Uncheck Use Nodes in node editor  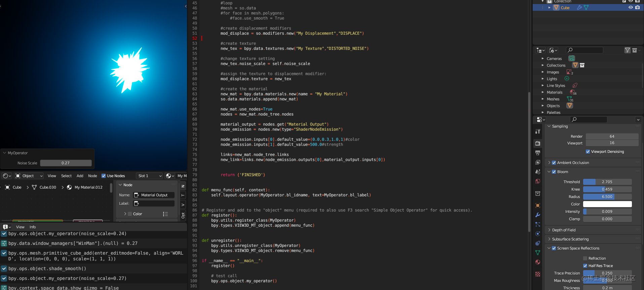[x=104, y=176]
